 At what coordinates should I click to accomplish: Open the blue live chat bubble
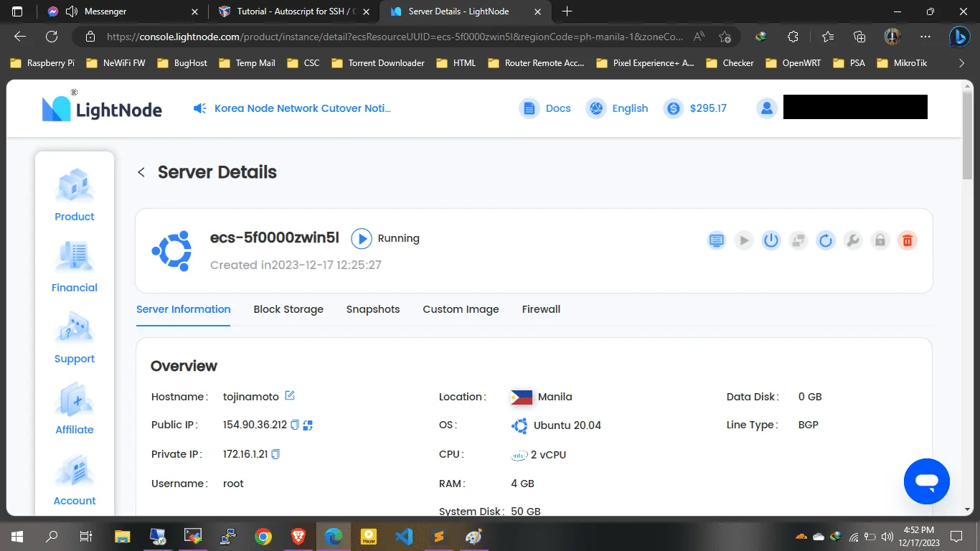[x=927, y=481]
